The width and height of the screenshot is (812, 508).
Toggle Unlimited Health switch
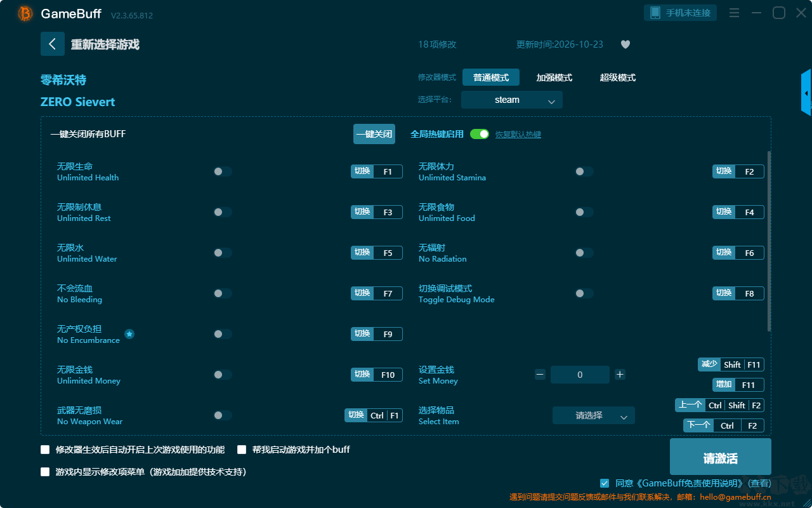pos(223,171)
